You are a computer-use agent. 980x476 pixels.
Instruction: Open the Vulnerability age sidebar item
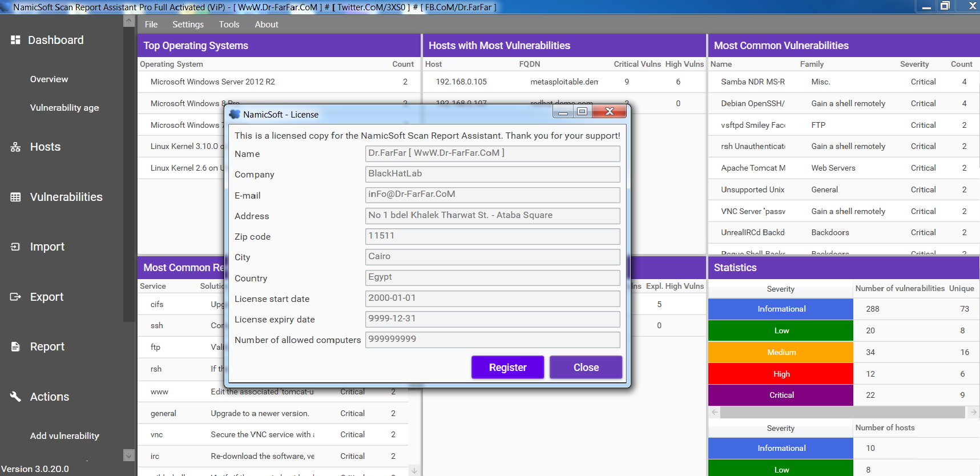pos(64,108)
